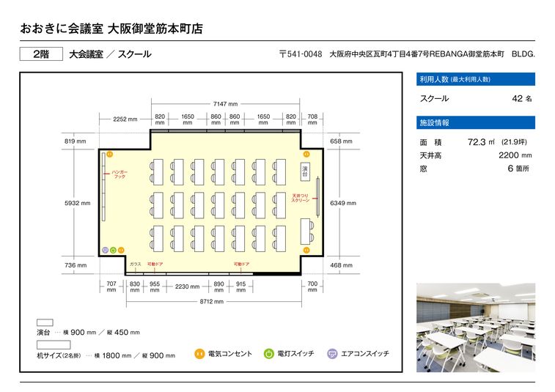Select the purple air-conditioner switch in the floor plan
Image resolution: width=555 pixels, height=392 pixels.
point(105,250)
